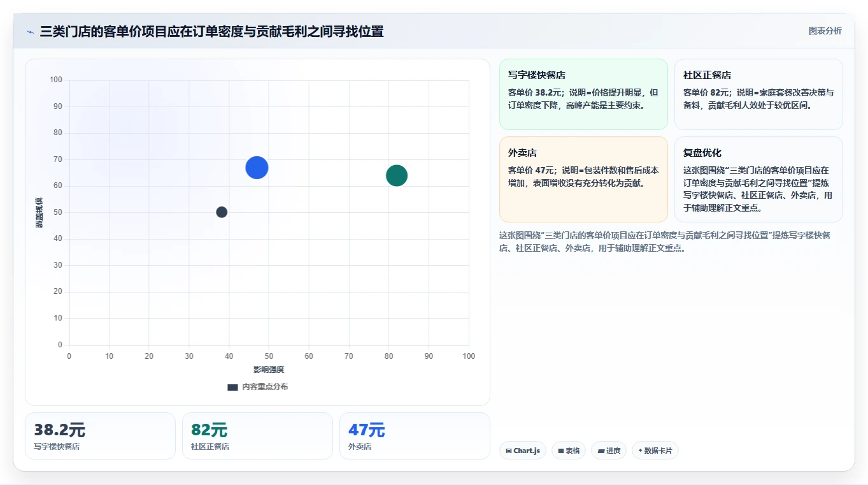Click the page title about 三类门店的客单价
Screen dimensions: 868x485
point(211,32)
